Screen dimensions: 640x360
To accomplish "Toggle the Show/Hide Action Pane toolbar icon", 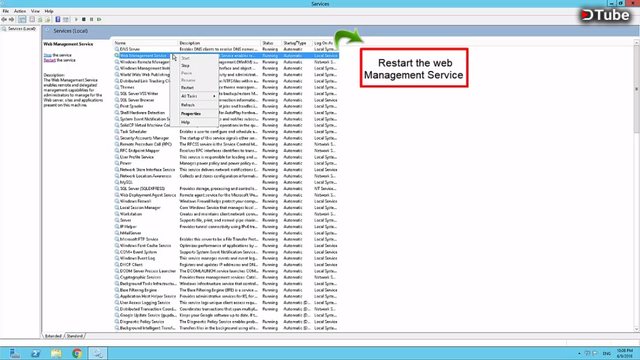I will tap(65, 19).
